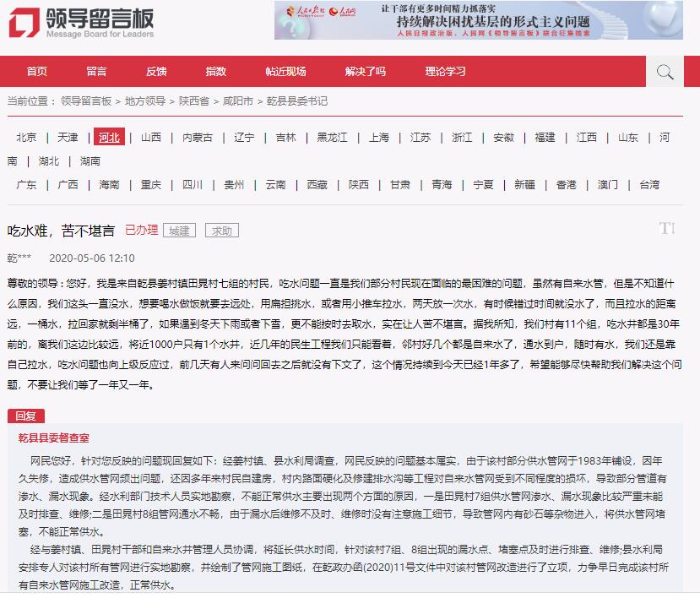Select the 陕西 region
Screen dimensions: 700x598
click(x=359, y=184)
